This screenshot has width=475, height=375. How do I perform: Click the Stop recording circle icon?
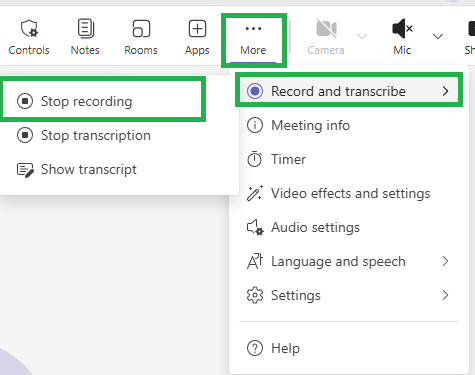[25, 101]
